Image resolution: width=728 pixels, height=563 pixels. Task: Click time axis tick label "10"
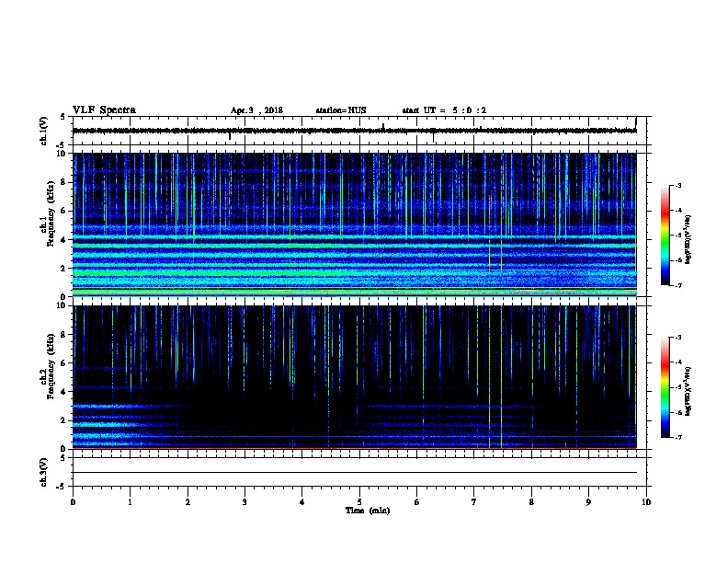646,502
